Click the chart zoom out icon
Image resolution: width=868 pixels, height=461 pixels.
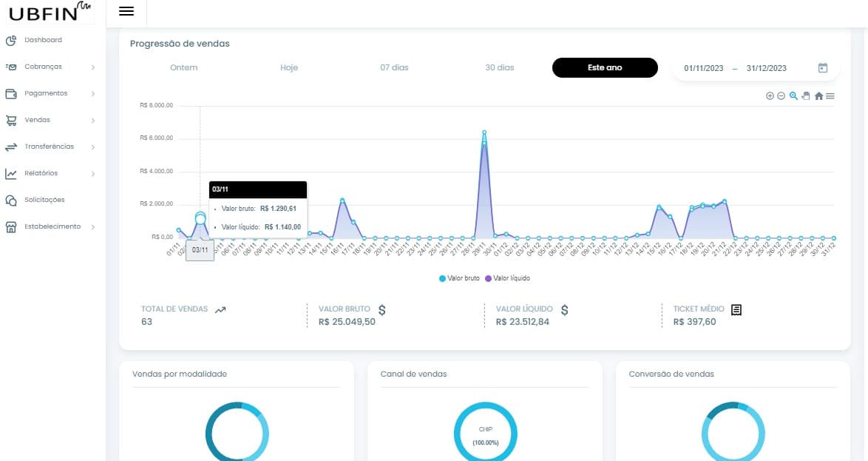pos(781,96)
